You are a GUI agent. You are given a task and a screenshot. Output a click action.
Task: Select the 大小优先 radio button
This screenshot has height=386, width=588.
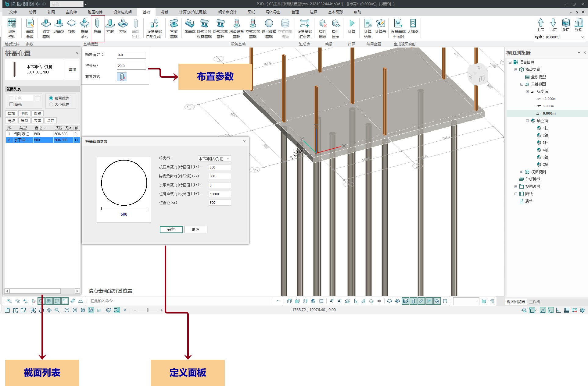point(51,104)
